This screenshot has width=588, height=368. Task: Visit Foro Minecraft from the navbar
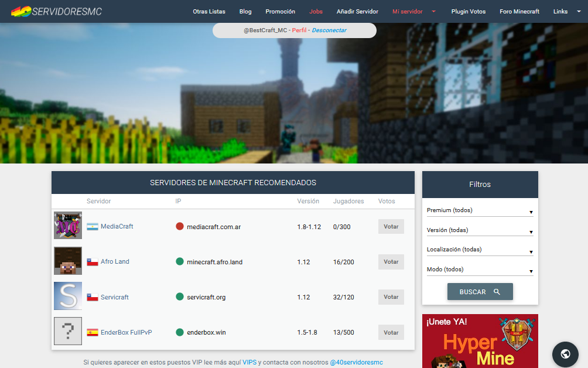[519, 12]
